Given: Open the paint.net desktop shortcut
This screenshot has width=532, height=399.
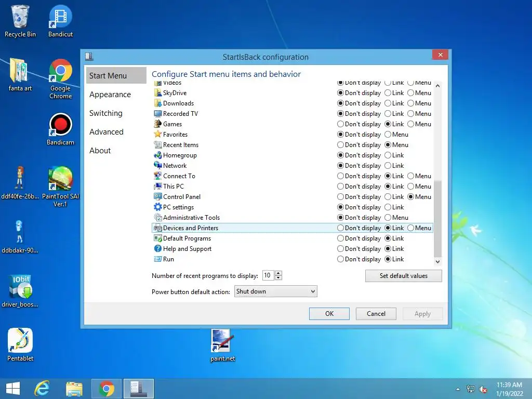Looking at the screenshot, I should pyautogui.click(x=222, y=345).
